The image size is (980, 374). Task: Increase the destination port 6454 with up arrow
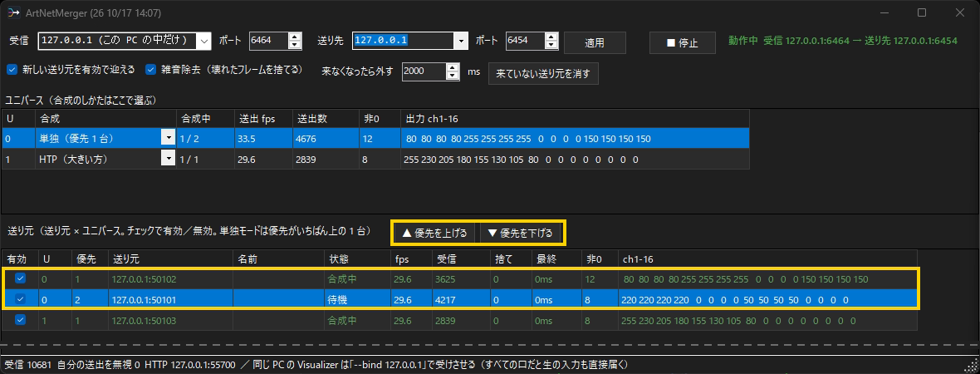[551, 37]
